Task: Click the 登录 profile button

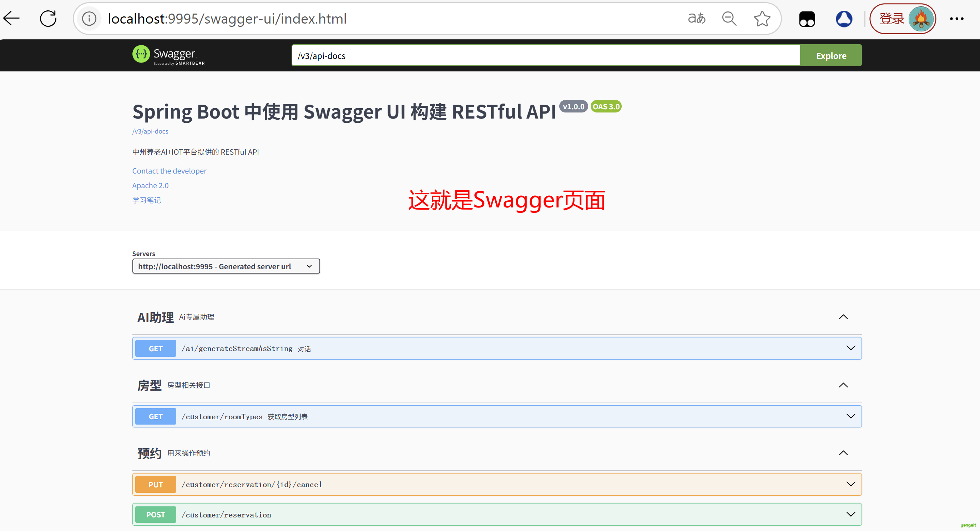Action: point(903,19)
